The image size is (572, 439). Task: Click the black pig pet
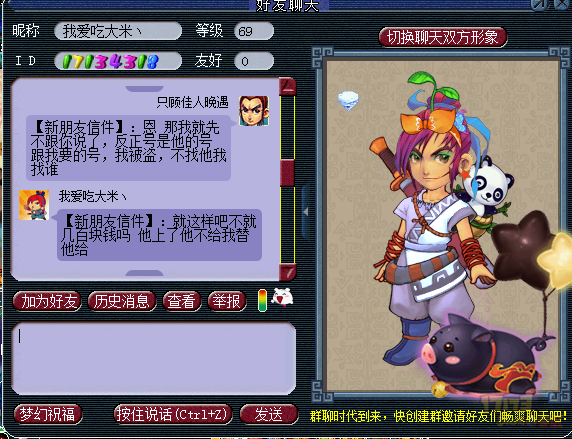pos(483,355)
